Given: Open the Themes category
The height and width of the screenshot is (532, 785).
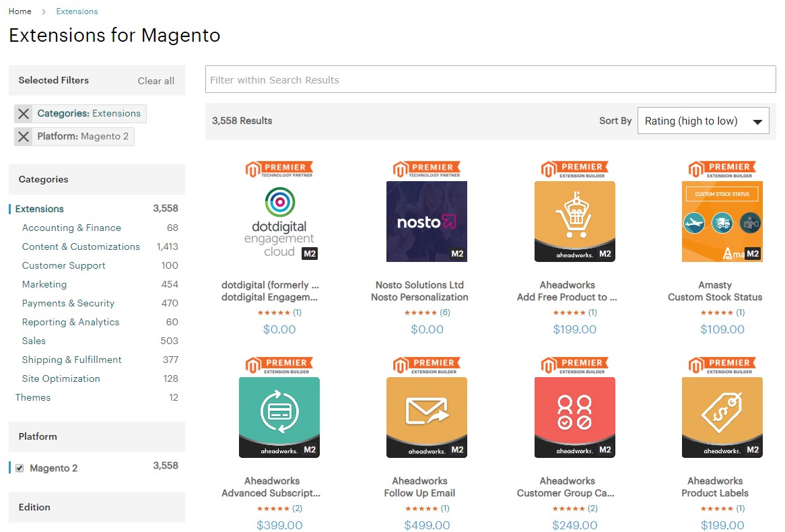Looking at the screenshot, I should pyautogui.click(x=33, y=397).
